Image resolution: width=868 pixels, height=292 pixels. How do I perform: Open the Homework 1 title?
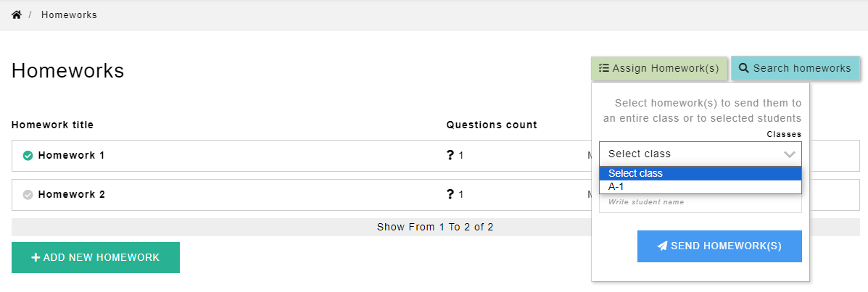tap(71, 155)
